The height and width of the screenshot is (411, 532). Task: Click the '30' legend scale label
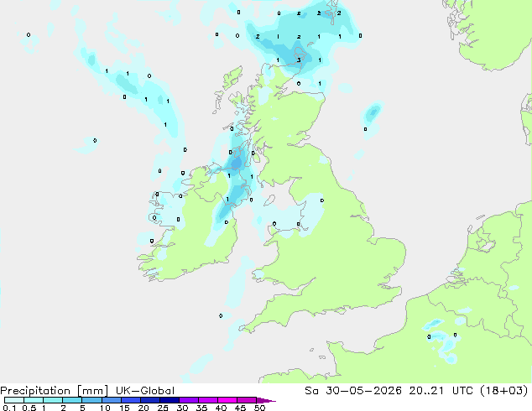[182, 408]
